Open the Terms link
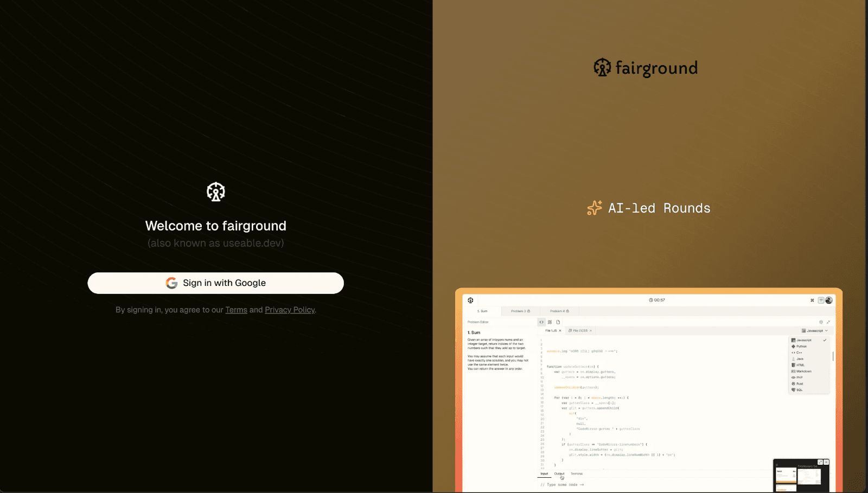 point(237,310)
